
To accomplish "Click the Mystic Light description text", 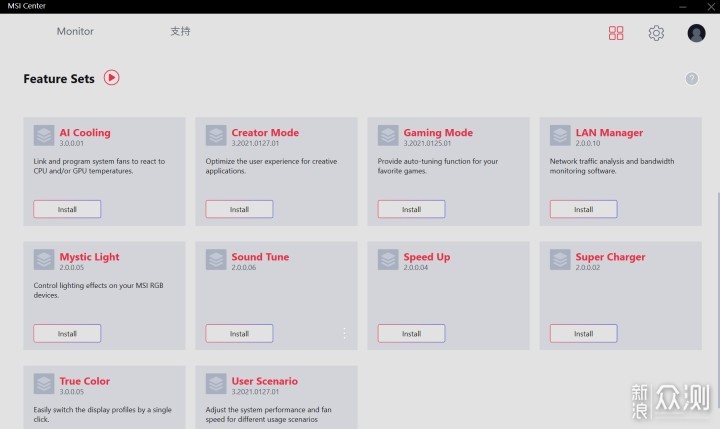I will pyautogui.click(x=98, y=290).
